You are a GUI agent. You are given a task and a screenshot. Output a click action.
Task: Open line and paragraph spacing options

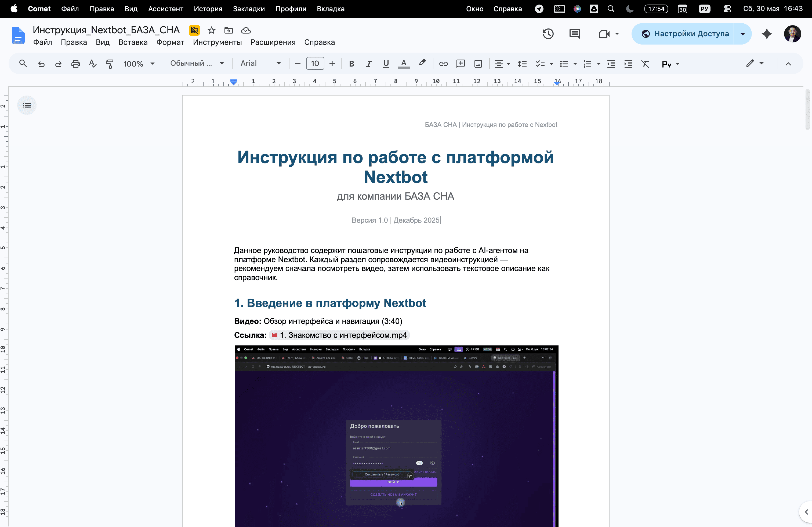click(x=522, y=64)
